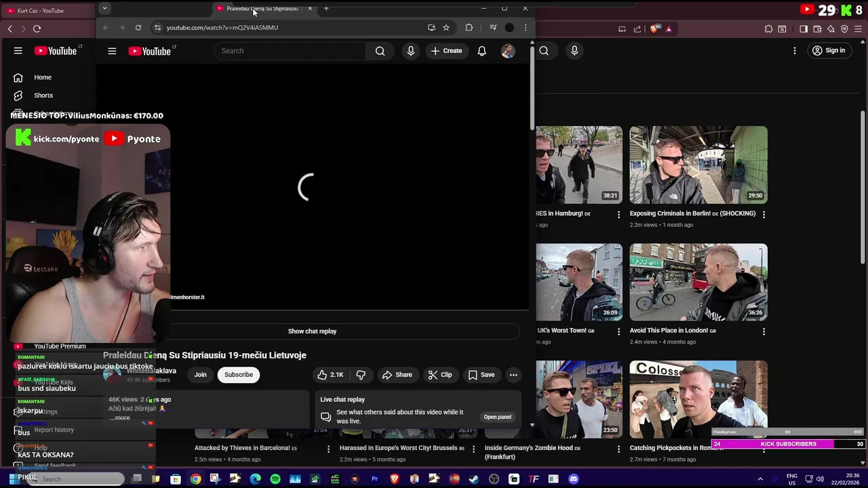Subscribe to the WhiteBalaklava channel

coord(239,375)
